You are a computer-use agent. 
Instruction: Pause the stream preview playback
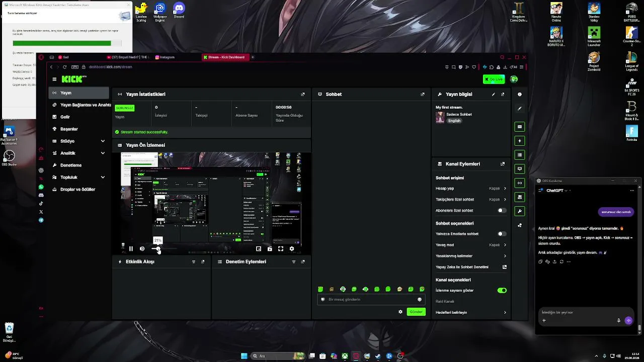coord(131,248)
